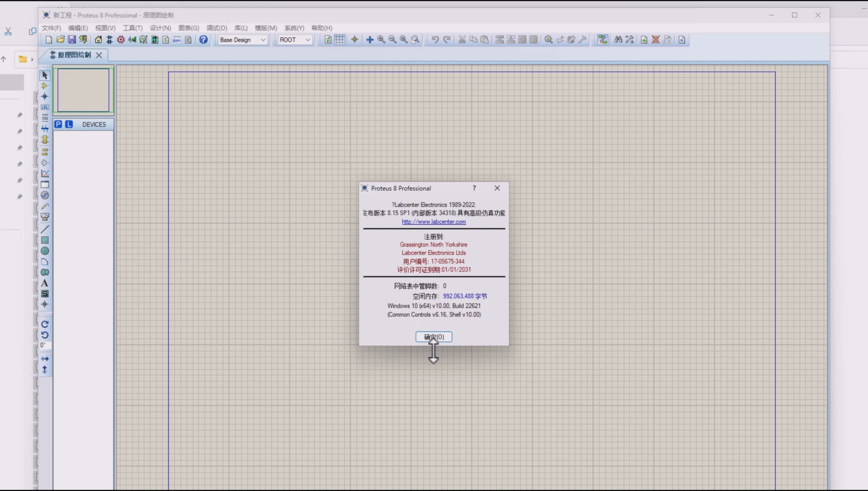Click the Property Assignment Tool icon
The image size is (868, 491).
coord(629,39)
